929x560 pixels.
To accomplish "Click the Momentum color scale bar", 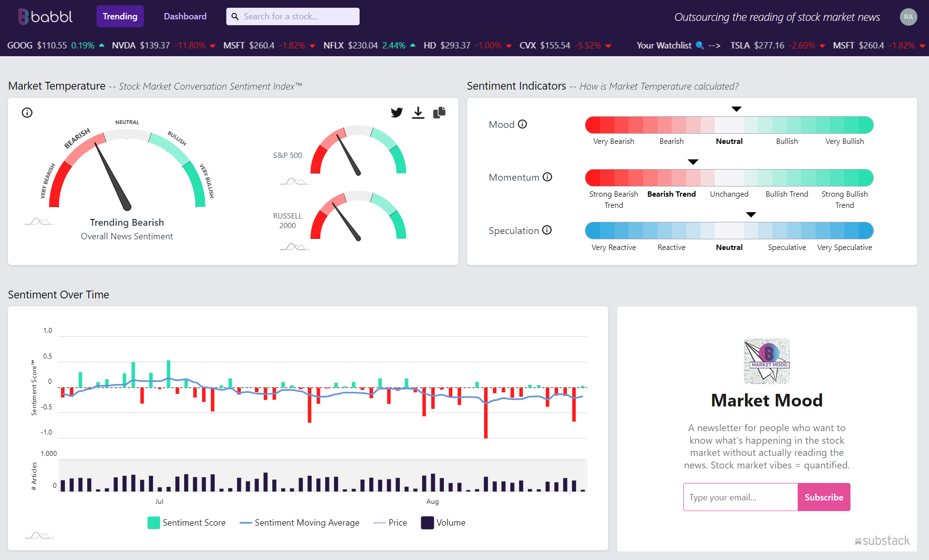I will [x=729, y=178].
